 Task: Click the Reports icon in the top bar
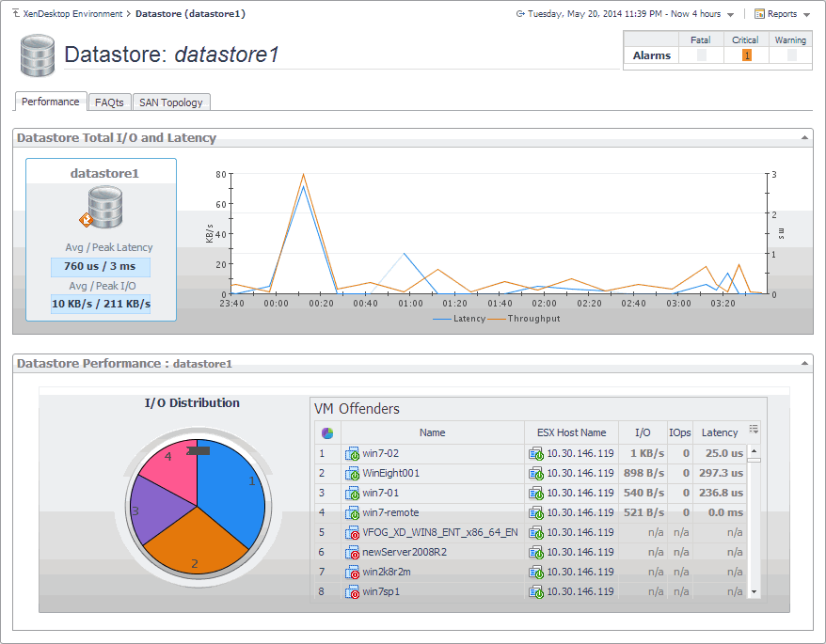point(760,14)
